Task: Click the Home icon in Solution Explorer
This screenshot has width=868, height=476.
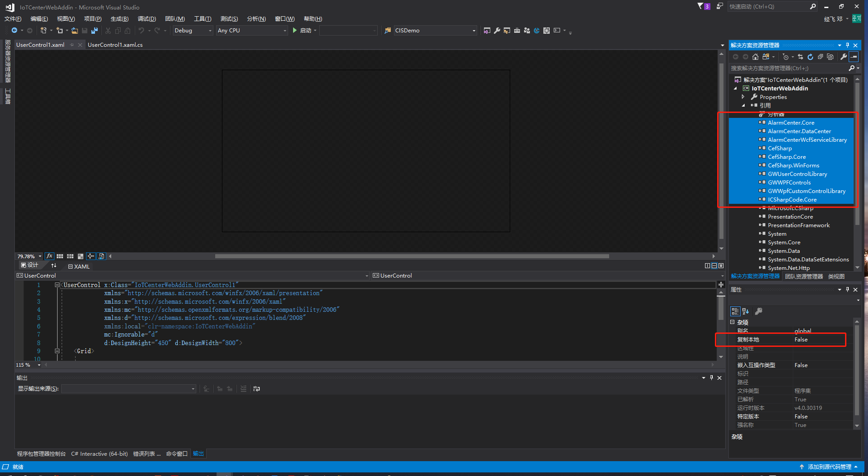Action: (x=755, y=57)
